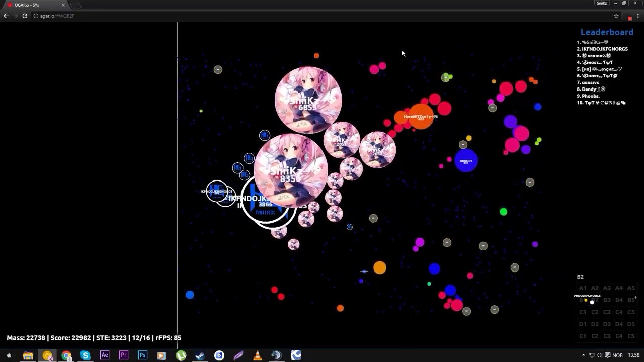Launch Skype from the taskbar
This screenshot has height=362, width=644.
pos(86,355)
